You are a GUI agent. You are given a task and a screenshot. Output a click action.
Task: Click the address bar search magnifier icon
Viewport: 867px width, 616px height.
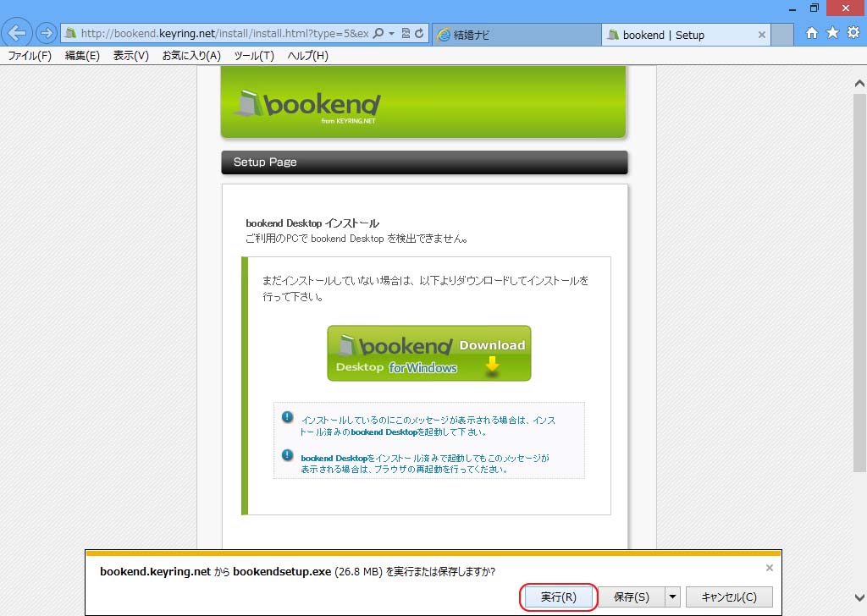pyautogui.click(x=378, y=34)
